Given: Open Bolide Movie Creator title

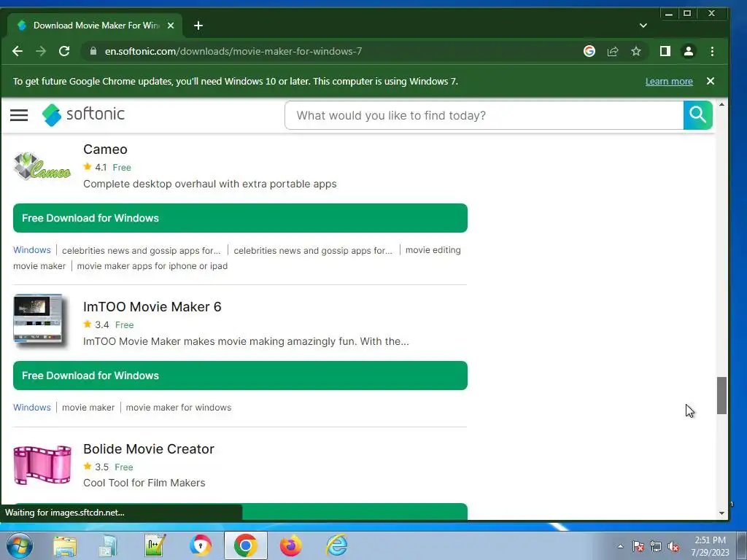Looking at the screenshot, I should pyautogui.click(x=149, y=449).
